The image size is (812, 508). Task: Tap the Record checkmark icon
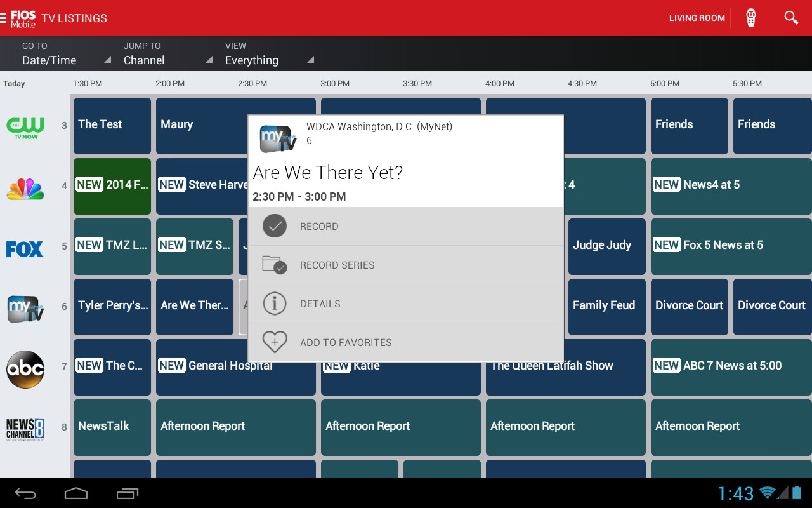pos(275,226)
